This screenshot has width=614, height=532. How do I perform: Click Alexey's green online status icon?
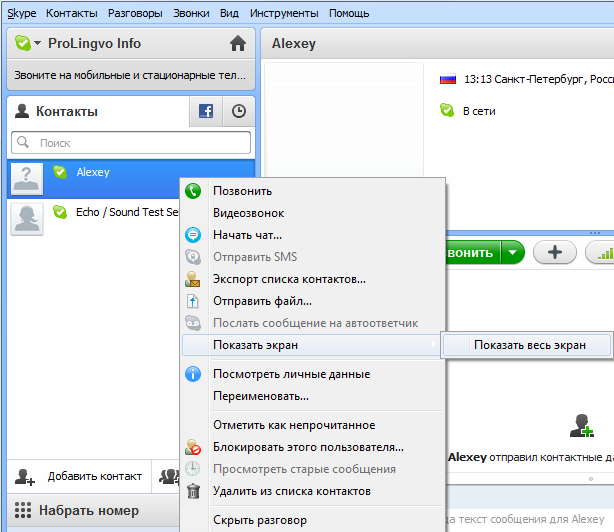point(60,172)
